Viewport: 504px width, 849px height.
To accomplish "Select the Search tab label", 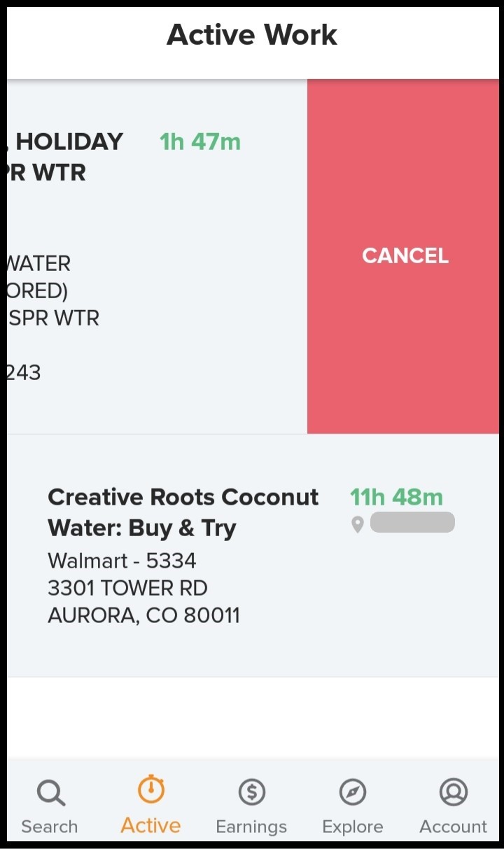I will pyautogui.click(x=50, y=827).
